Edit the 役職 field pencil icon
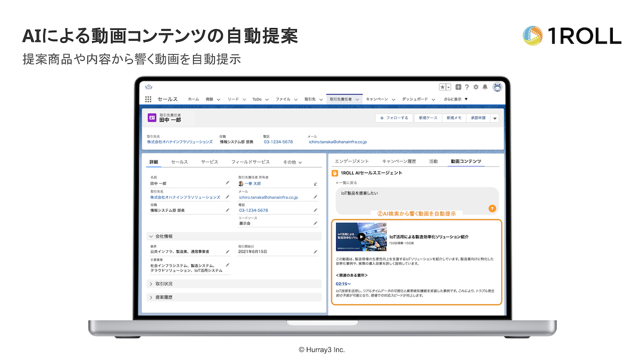The height and width of the screenshot is (362, 644). pos(227,210)
